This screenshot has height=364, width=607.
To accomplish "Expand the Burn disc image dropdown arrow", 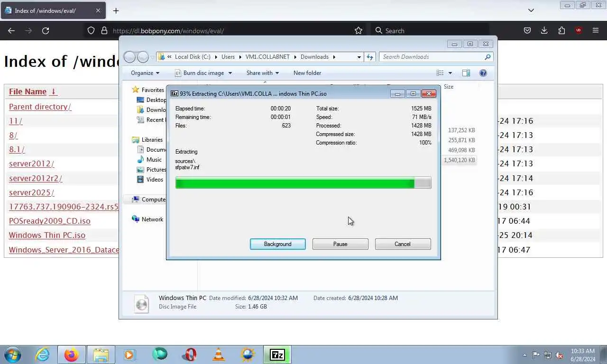I will pos(230,73).
